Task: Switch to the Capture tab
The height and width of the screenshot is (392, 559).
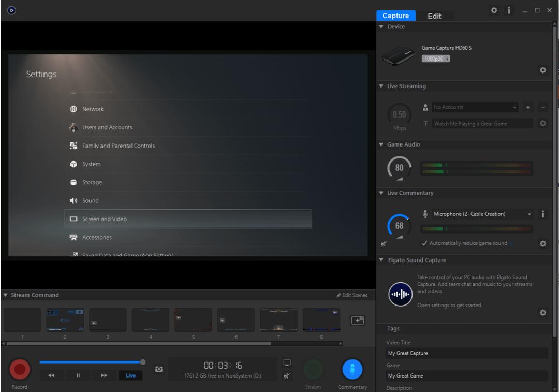Action: 396,16
